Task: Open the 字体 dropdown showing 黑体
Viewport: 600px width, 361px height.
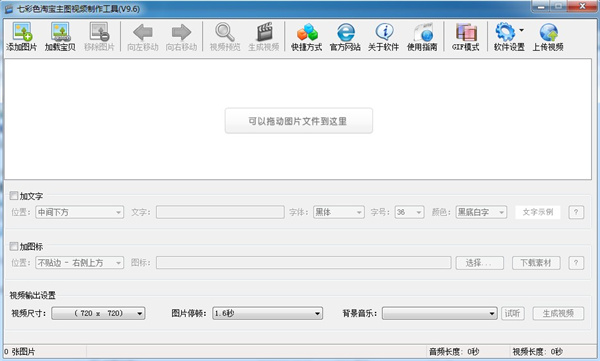Action: pos(339,212)
